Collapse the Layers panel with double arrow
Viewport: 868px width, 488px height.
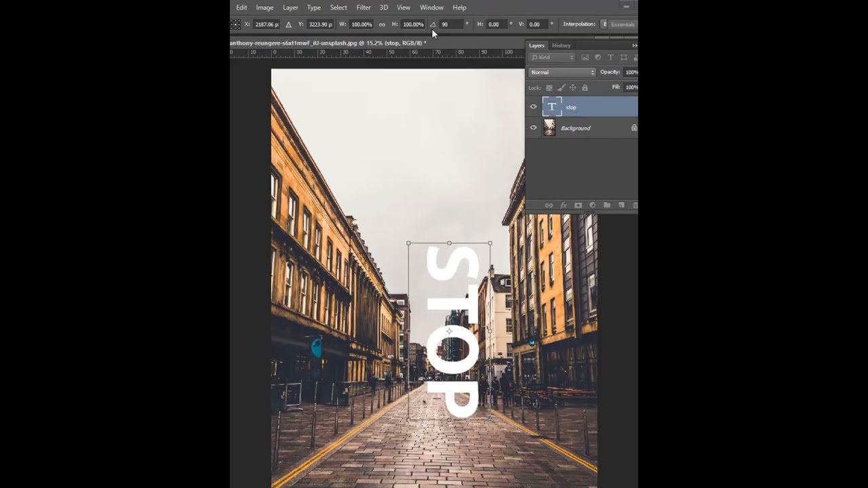click(x=635, y=45)
